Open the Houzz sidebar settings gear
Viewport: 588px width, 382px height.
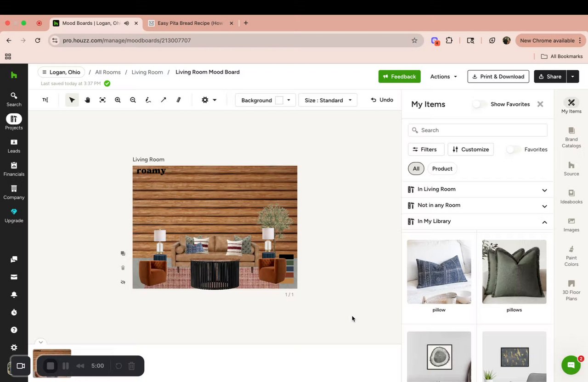pos(14,348)
